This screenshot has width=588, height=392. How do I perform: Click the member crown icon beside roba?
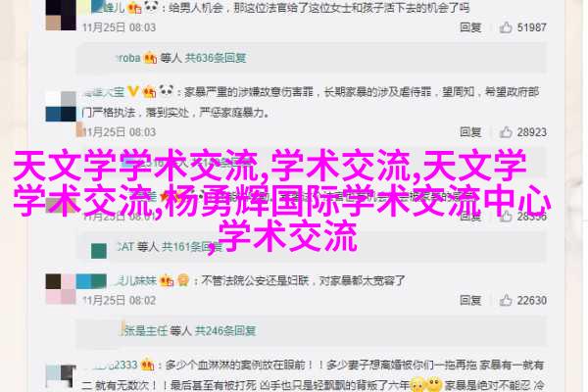click(150, 58)
